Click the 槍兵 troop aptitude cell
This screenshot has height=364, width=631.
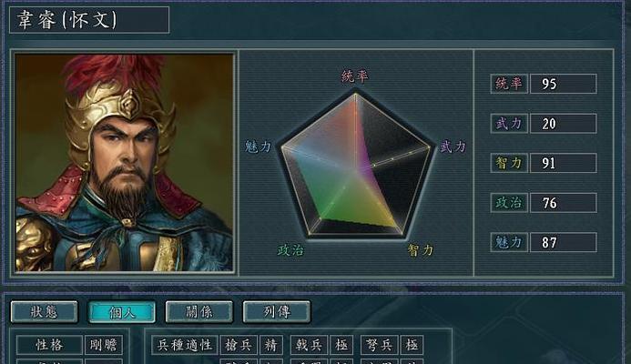(239, 345)
